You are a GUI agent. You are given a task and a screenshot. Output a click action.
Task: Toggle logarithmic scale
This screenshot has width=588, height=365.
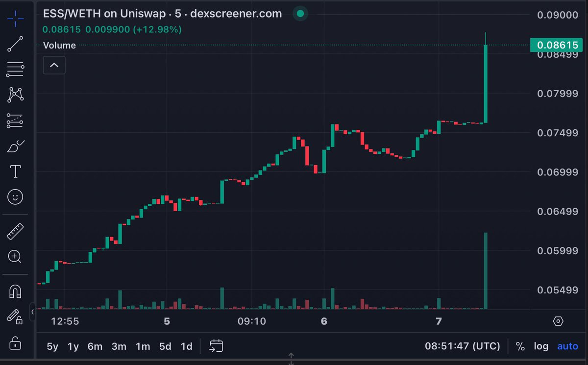pyautogui.click(x=541, y=346)
